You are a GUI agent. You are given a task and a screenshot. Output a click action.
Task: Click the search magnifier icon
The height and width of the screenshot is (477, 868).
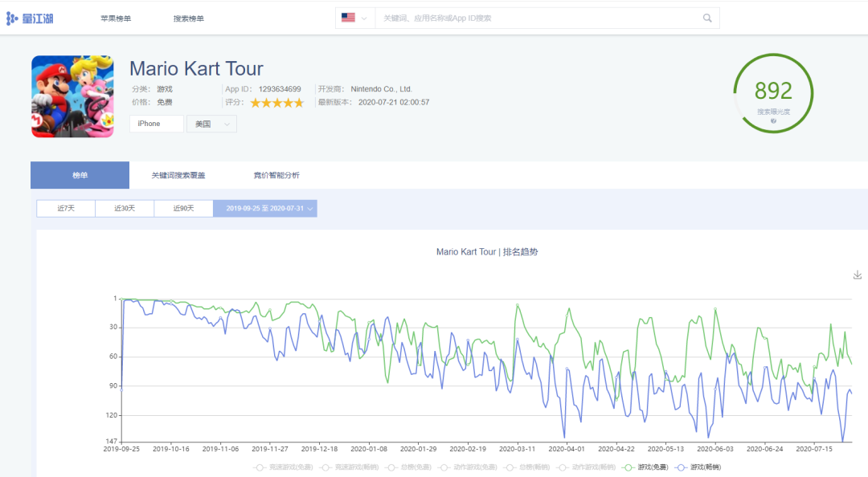707,18
